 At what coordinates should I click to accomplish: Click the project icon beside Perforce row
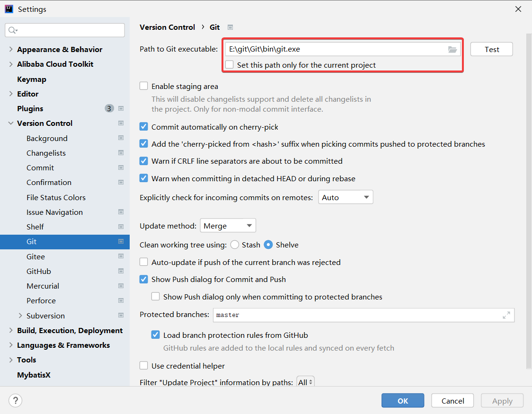pyautogui.click(x=121, y=300)
